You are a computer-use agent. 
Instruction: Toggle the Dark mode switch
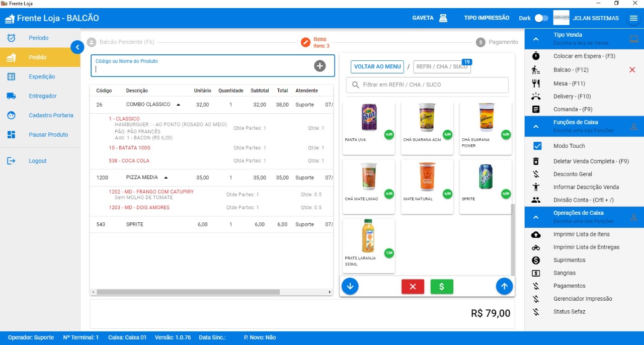[541, 18]
